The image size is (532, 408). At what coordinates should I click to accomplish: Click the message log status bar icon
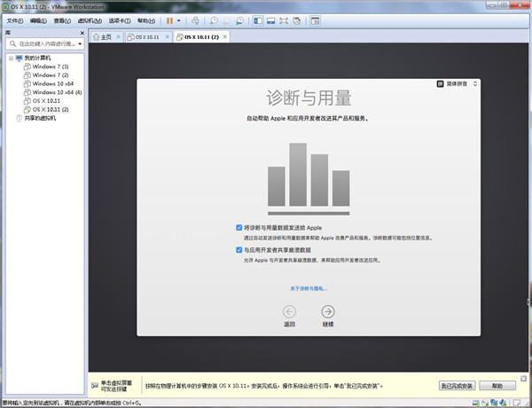pos(516,403)
